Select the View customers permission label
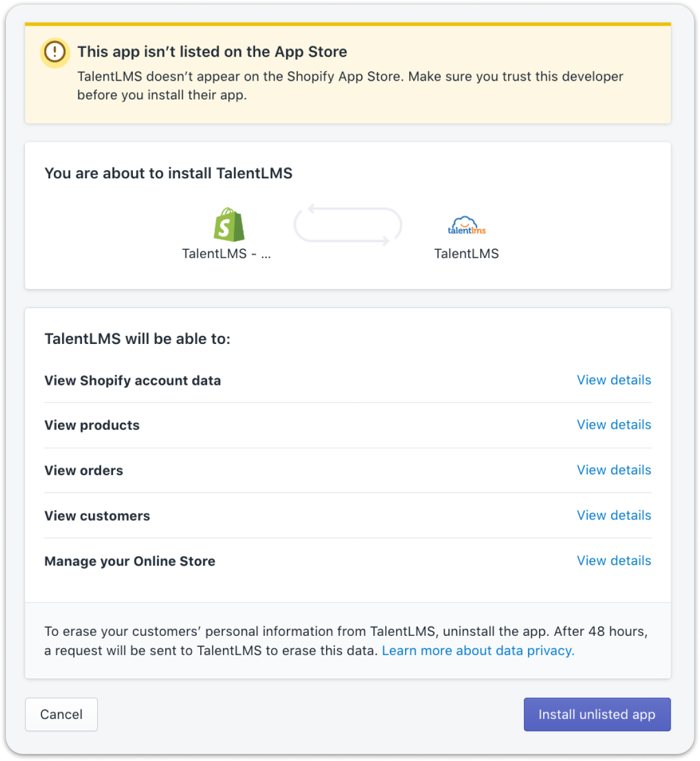Screen dimensions: 700x761 (x=97, y=516)
